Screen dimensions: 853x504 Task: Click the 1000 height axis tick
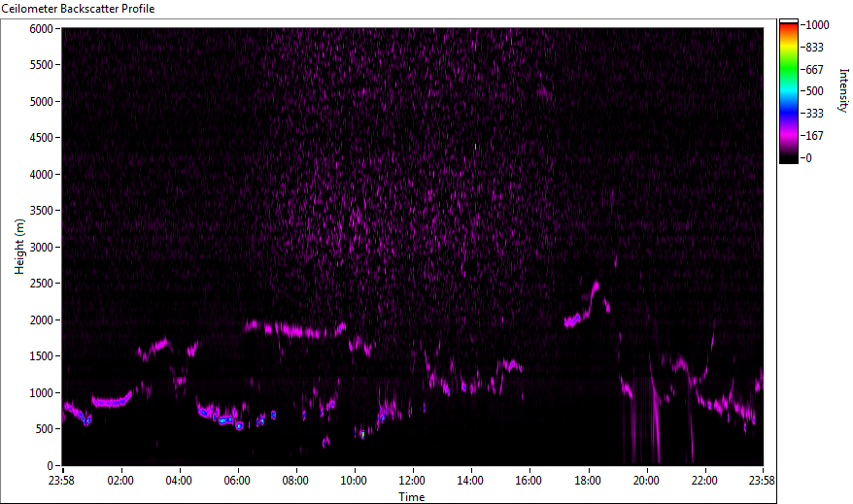pyautogui.click(x=42, y=393)
